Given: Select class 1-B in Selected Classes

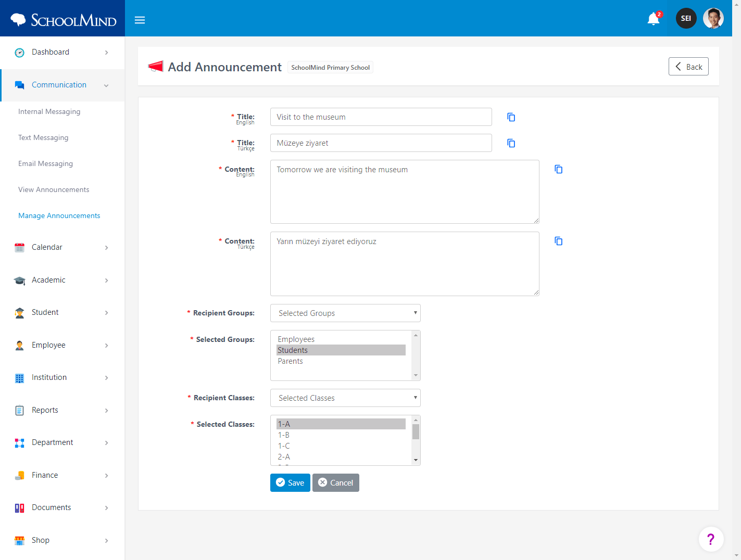Looking at the screenshot, I should 341,435.
